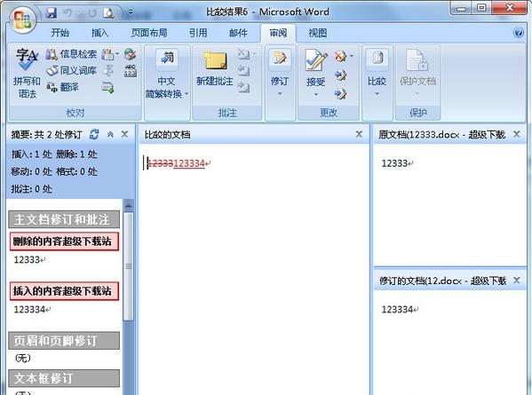Expand the customize quick access toolbar arrow

click(131, 13)
